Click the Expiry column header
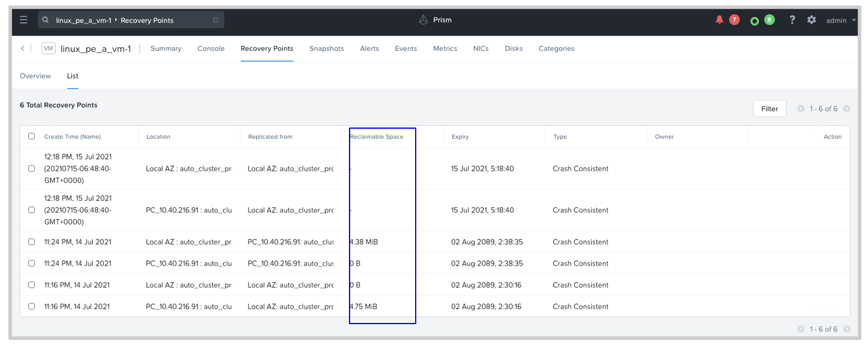868x346 pixels. click(x=460, y=136)
